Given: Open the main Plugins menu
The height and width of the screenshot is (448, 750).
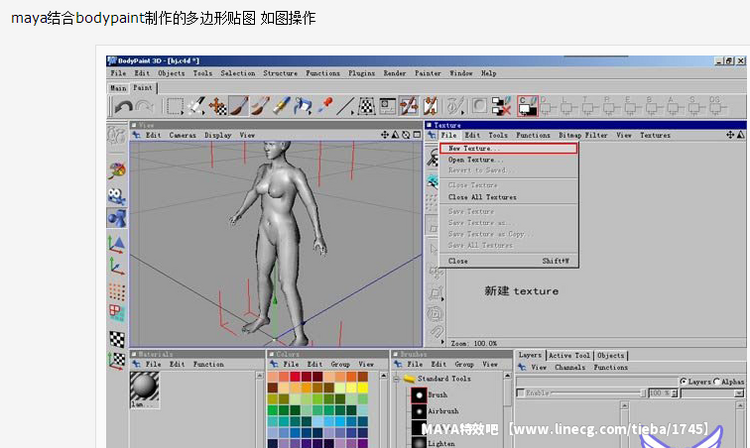Looking at the screenshot, I should click(x=362, y=73).
